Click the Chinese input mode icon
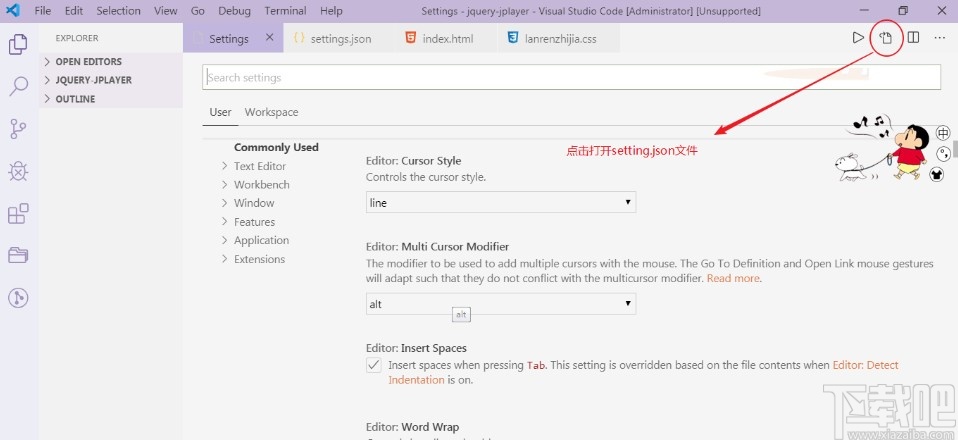Screen dimensions: 958x440 point(943,133)
